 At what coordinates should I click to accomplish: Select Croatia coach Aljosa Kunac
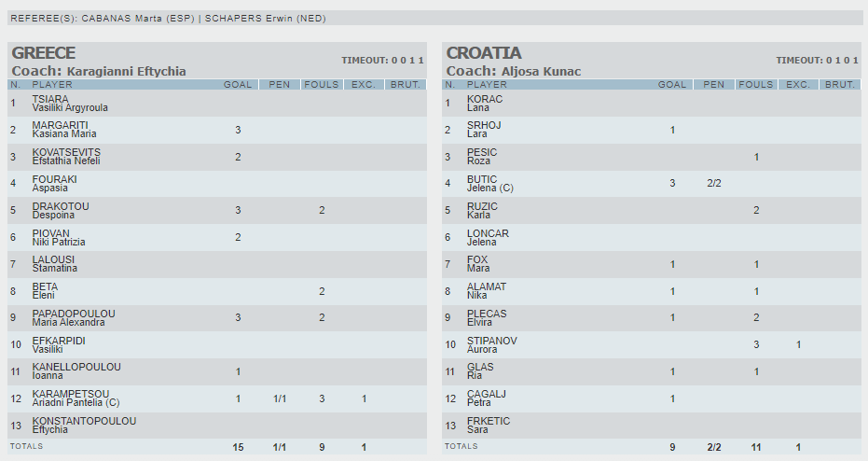pos(514,71)
